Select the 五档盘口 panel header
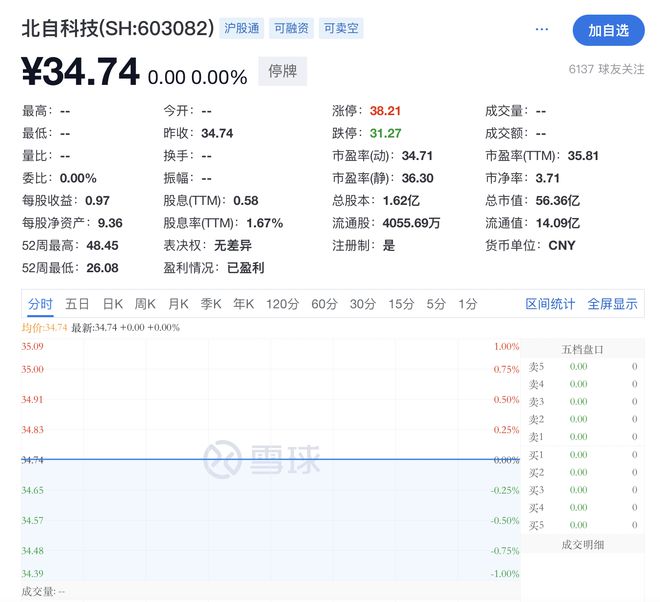 pos(583,349)
